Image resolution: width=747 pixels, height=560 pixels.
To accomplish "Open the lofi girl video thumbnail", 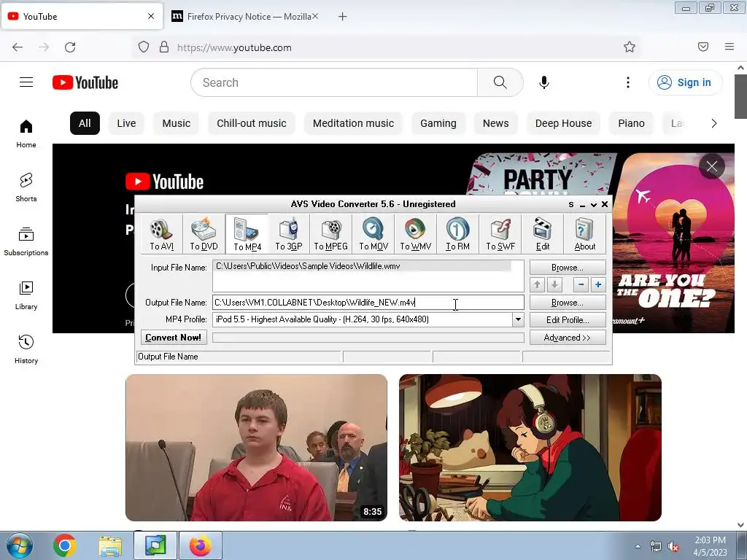I will [530, 448].
